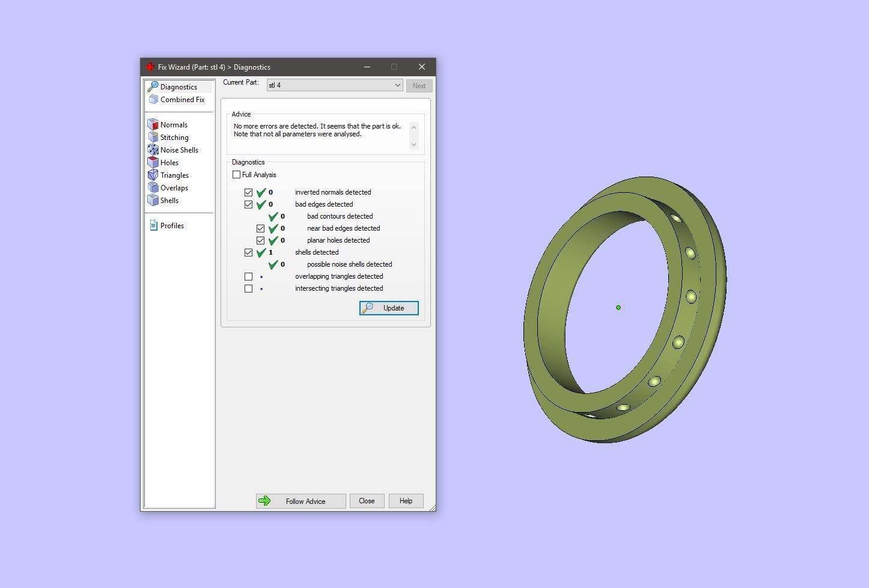This screenshot has height=588, width=869.
Task: Click the Triangles cube icon
Action: pyautogui.click(x=153, y=175)
